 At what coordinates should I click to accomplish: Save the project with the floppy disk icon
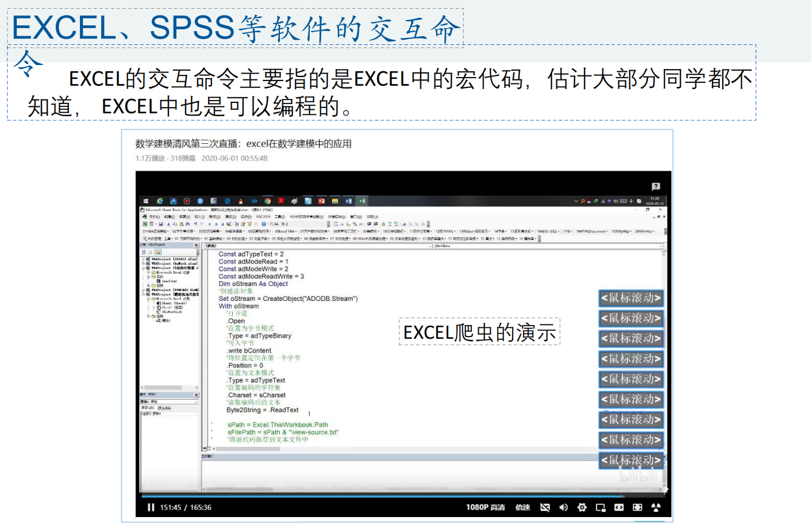161,224
